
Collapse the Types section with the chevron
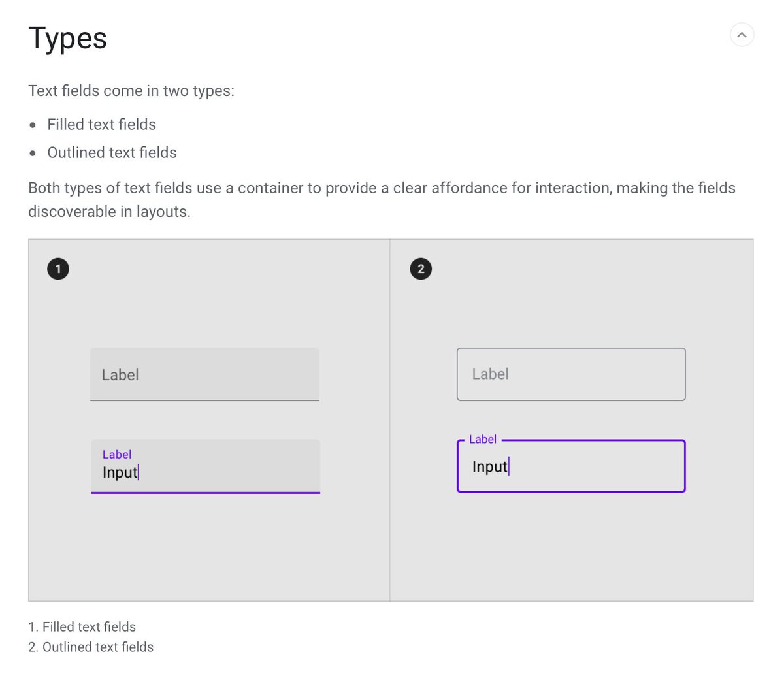(x=742, y=35)
